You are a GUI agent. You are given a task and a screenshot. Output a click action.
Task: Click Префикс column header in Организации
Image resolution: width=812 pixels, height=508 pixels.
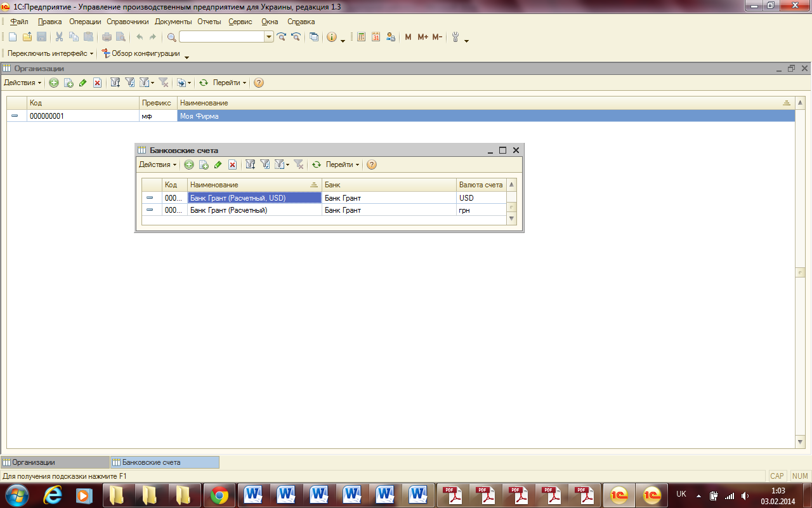click(x=158, y=103)
